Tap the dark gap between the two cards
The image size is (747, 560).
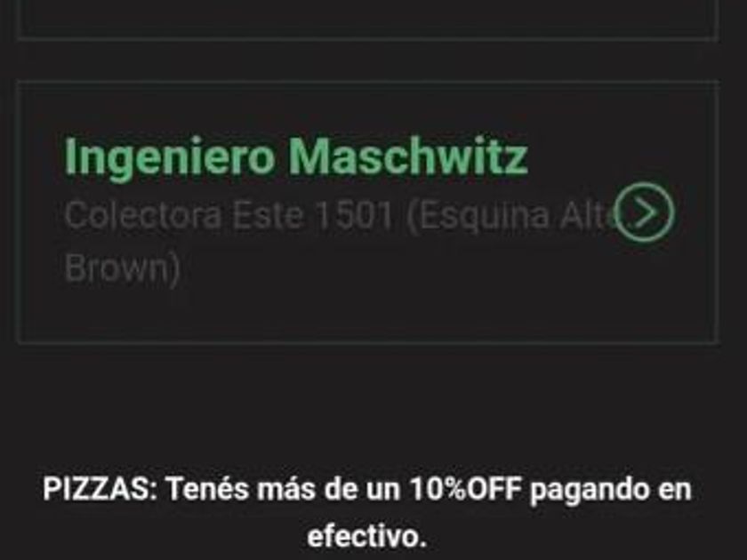coord(368,61)
